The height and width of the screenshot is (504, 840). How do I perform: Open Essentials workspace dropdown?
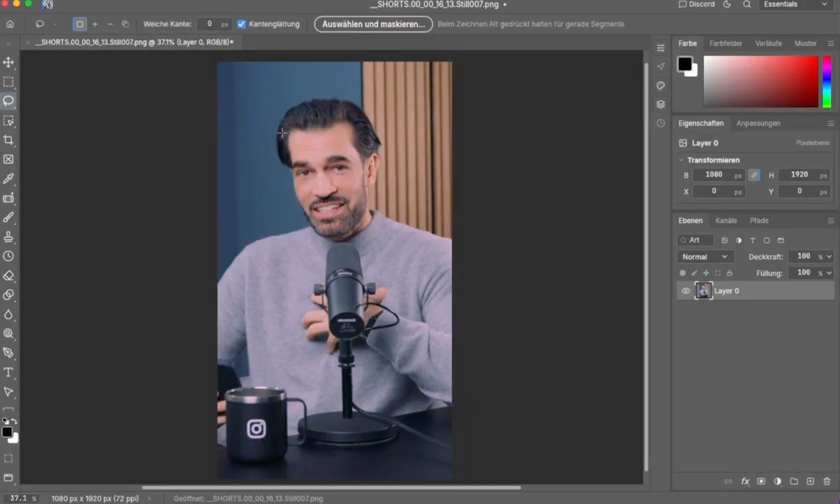coord(795,5)
